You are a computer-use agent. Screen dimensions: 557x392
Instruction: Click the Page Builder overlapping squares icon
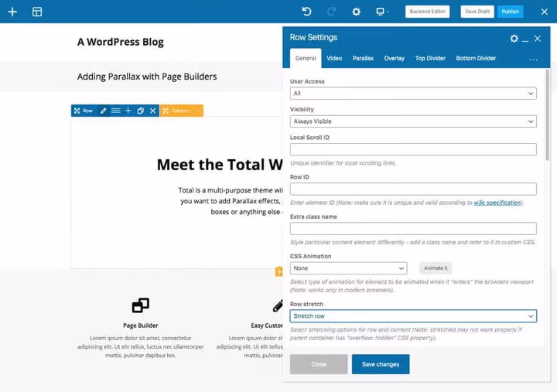141,305
